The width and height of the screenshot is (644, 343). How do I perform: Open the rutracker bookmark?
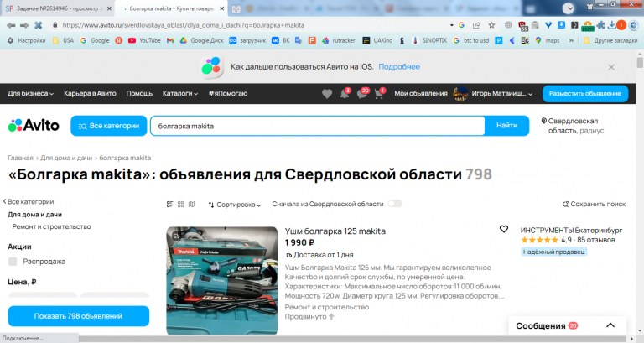[339, 40]
